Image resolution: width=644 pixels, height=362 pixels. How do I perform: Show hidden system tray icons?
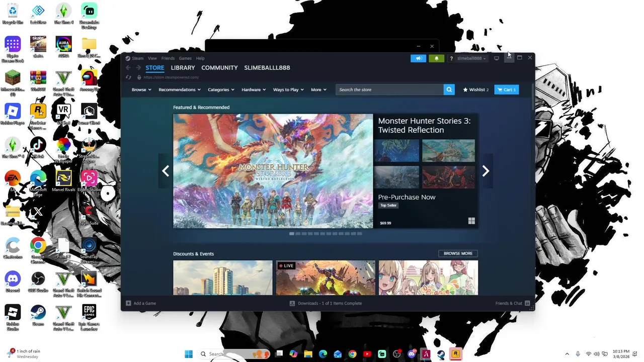(567, 354)
